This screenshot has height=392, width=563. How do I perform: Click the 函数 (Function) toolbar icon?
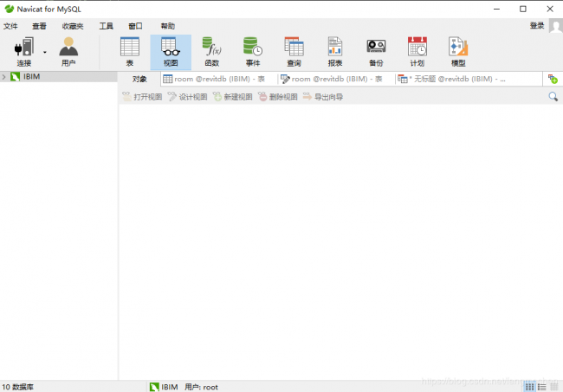(211, 50)
